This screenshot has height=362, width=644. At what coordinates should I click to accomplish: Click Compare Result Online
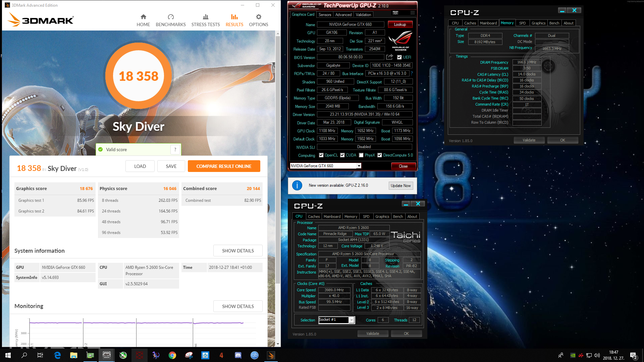224,166
